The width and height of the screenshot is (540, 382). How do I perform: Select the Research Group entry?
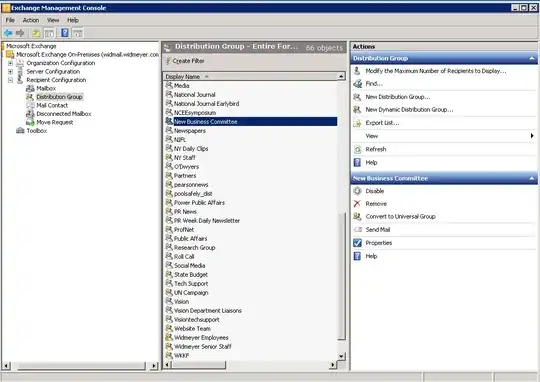click(194, 248)
